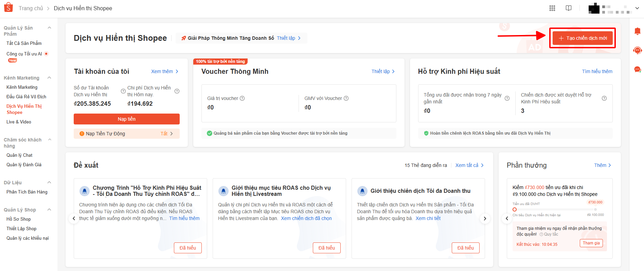Toggle Nạp Tiền Tự Động currently Tắt
The image size is (644, 271).
166,134
